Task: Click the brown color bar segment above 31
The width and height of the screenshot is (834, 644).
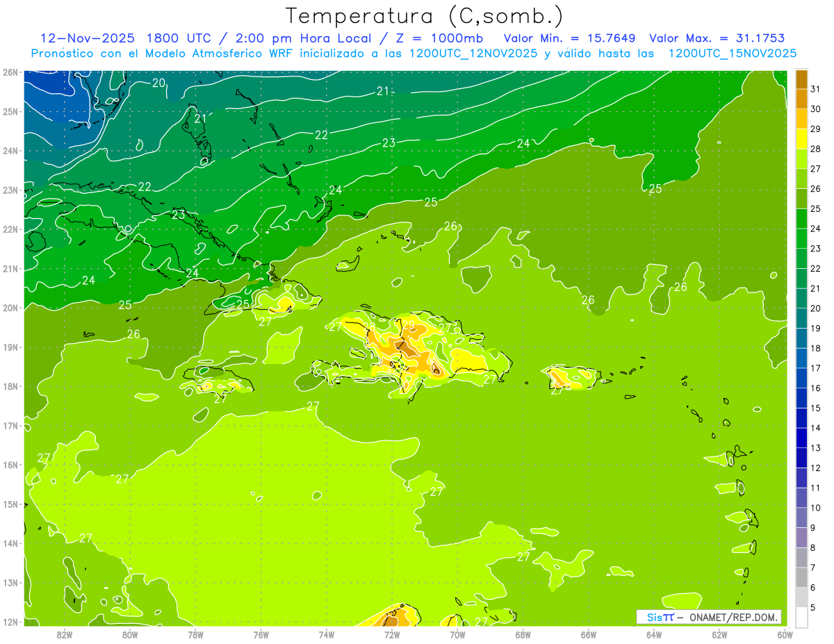Action: coord(801,79)
